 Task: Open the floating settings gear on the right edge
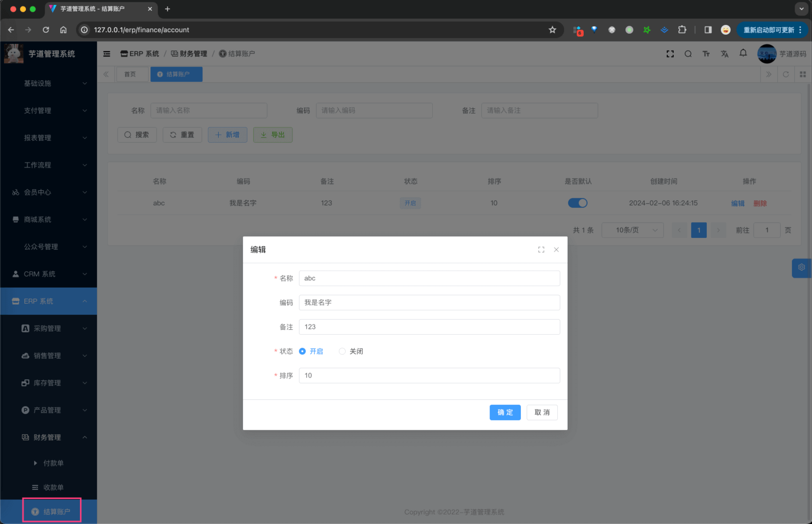801,268
